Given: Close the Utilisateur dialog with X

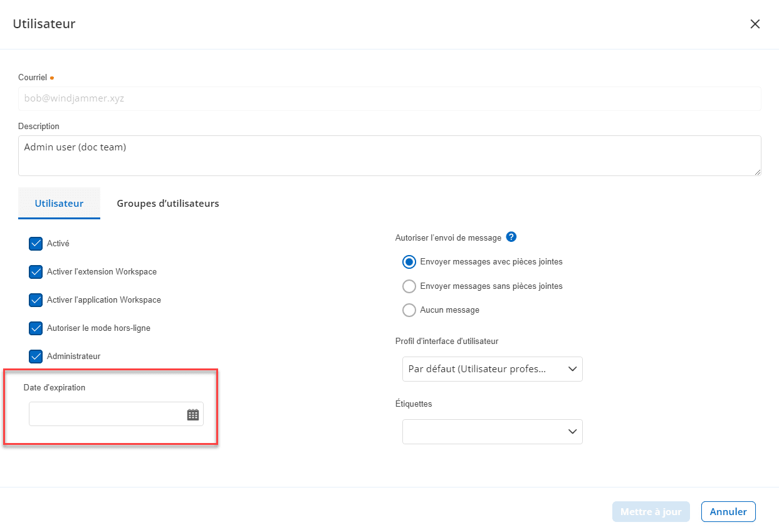Looking at the screenshot, I should pyautogui.click(x=755, y=24).
